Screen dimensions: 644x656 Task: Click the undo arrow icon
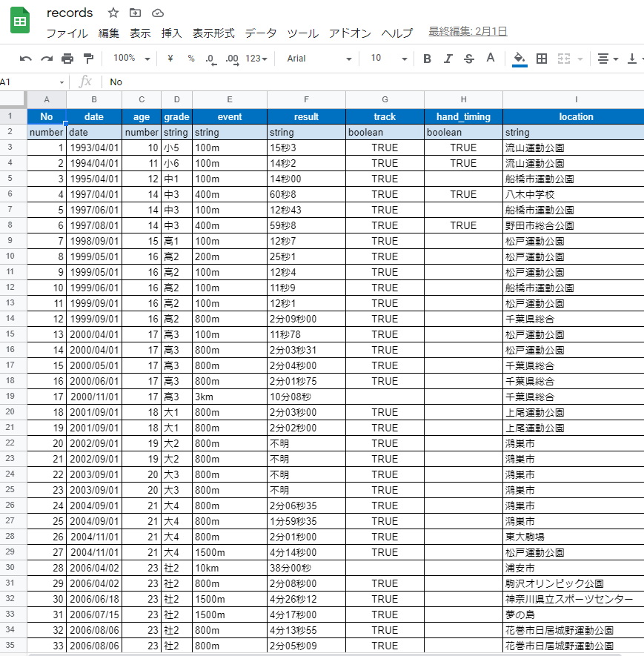[26, 59]
